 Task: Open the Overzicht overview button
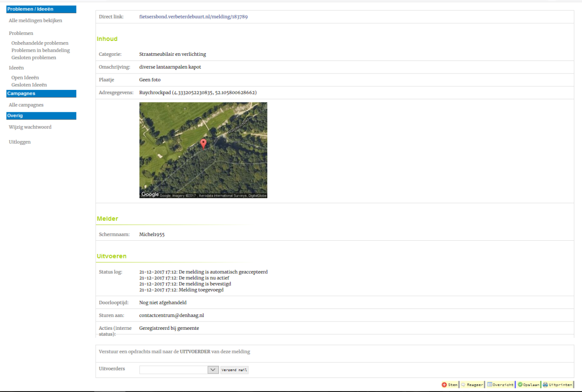tap(500, 385)
